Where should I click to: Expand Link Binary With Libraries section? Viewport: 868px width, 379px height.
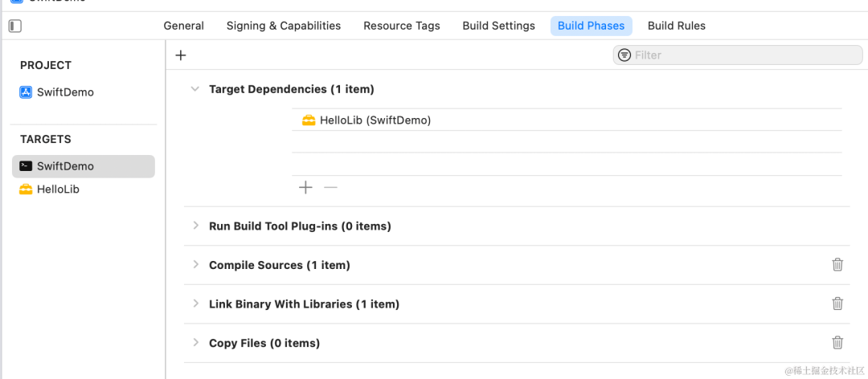point(195,304)
